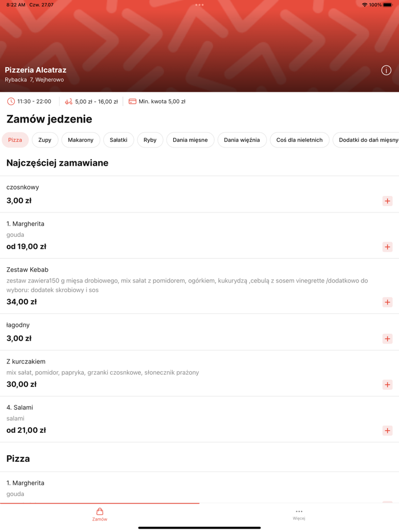Add Z kurczakiem salad with plus icon
The image size is (399, 532).
[x=388, y=384]
